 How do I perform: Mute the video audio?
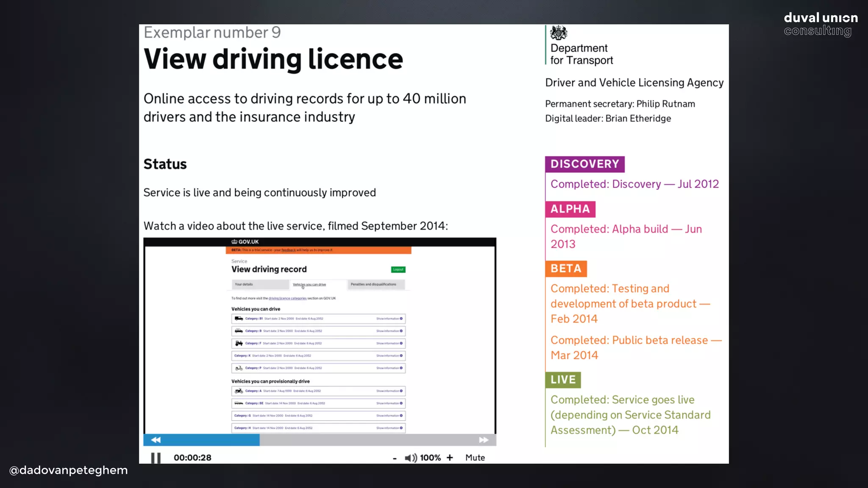[475, 458]
